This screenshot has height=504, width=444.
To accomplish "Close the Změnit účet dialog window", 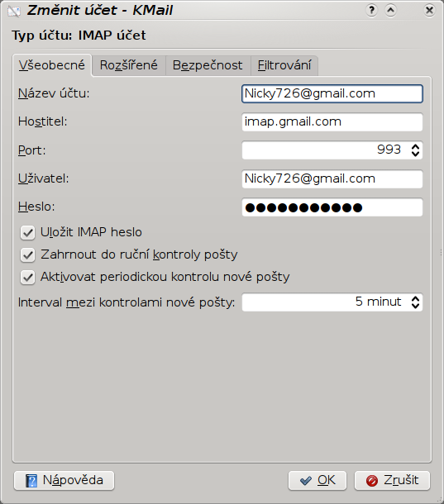I will pyautogui.click(x=429, y=11).
